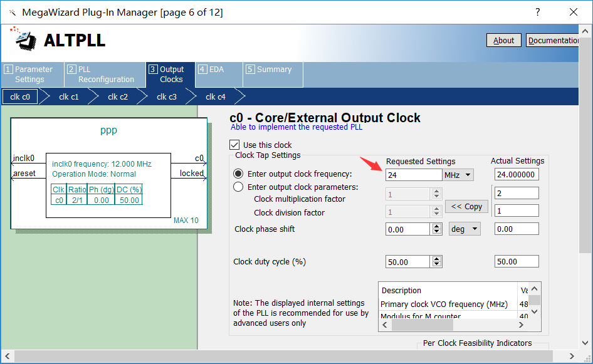
Task: Increase the clock duty cycle with up arrow
Action: click(437, 259)
